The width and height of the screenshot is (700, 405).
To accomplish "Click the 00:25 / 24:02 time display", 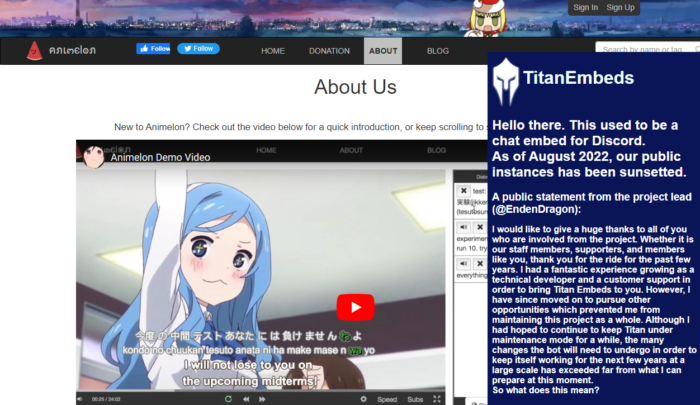I will 106,399.
